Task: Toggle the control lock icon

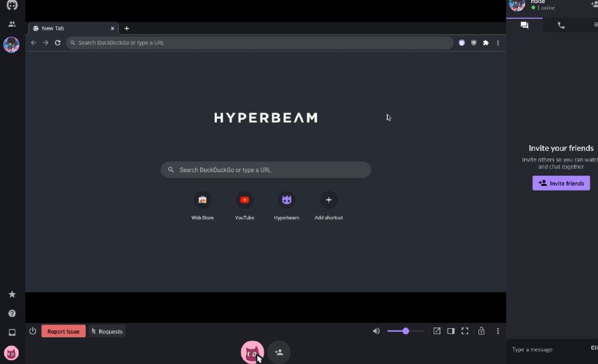Action: click(x=481, y=331)
